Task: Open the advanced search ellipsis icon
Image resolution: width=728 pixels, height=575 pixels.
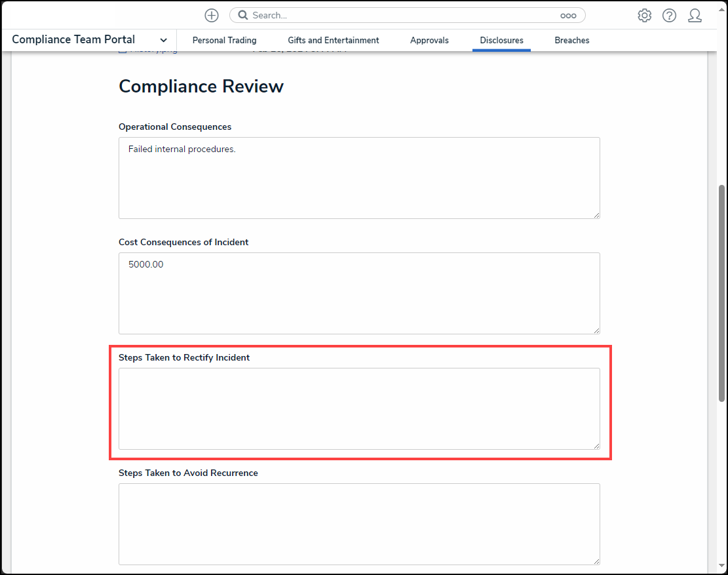Action: tap(567, 15)
